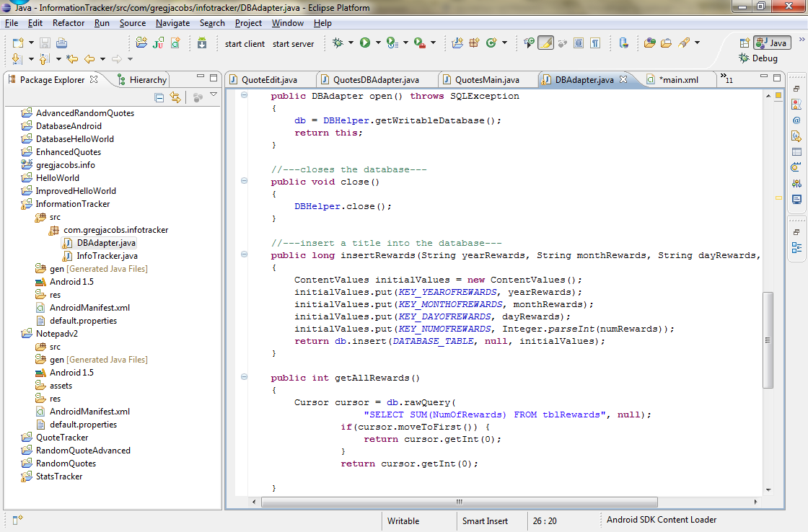Viewport: 808px width, 532px height.
Task: Toggle Show Whitespace Characters paragraph button
Action: tap(595, 43)
